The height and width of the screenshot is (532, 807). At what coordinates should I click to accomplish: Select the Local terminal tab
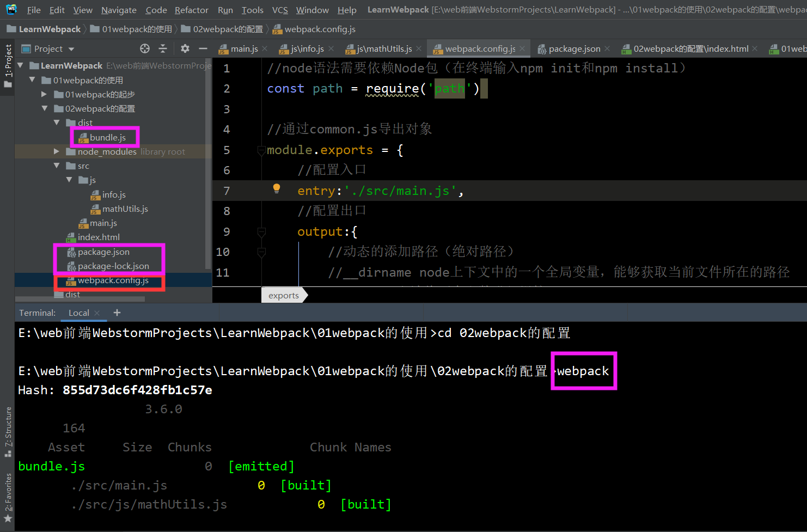coord(78,313)
